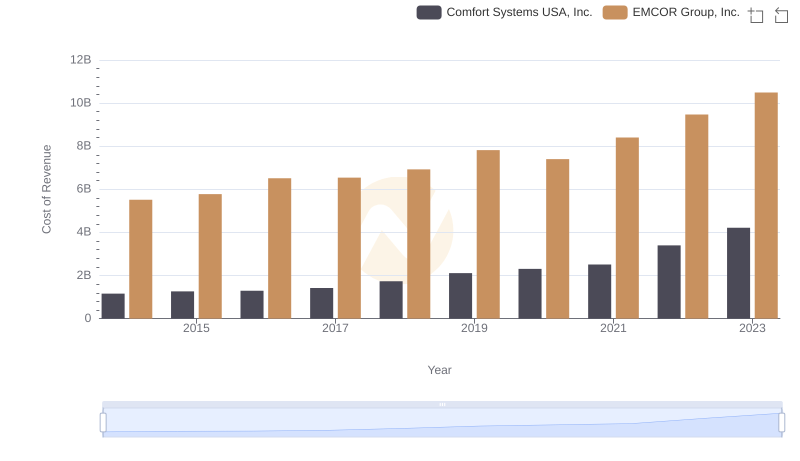Select the Comfort Systems 2019 bar
The width and height of the screenshot is (800, 461).
pyautogui.click(x=460, y=296)
